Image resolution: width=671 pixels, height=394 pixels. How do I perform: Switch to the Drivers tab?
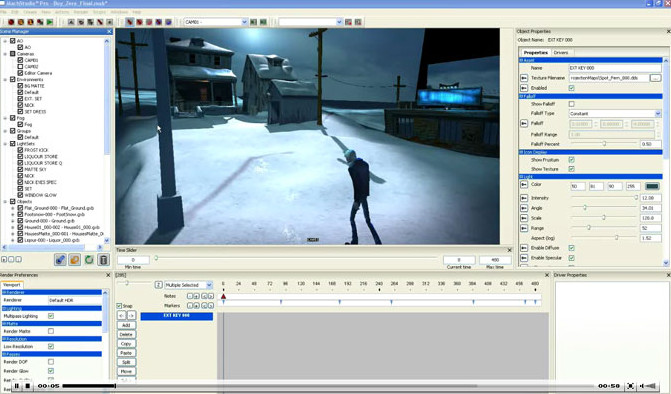coord(561,53)
